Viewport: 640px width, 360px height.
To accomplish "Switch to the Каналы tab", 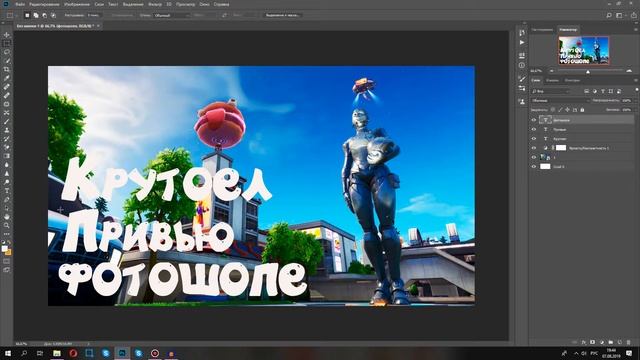I will [552, 80].
